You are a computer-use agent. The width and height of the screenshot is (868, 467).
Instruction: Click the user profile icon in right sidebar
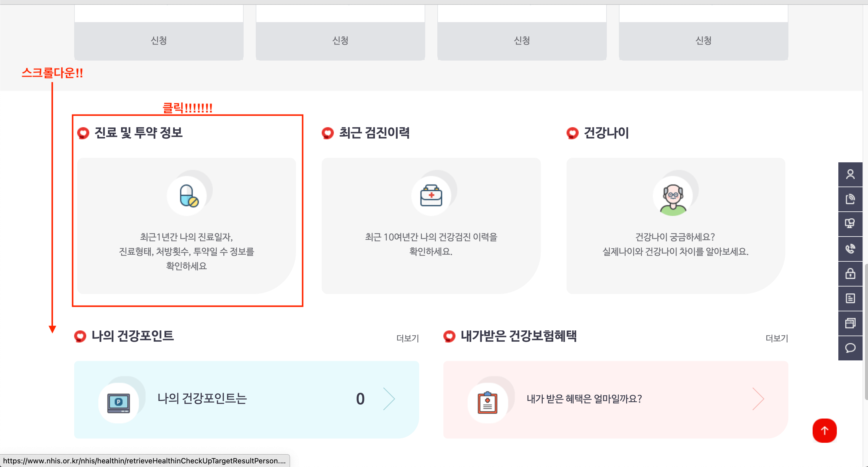click(x=850, y=174)
